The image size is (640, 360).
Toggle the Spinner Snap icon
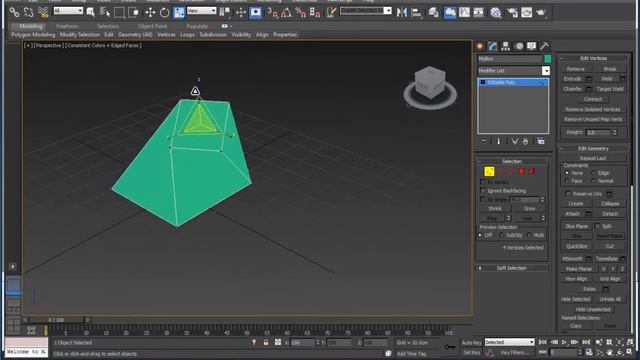tap(315, 12)
